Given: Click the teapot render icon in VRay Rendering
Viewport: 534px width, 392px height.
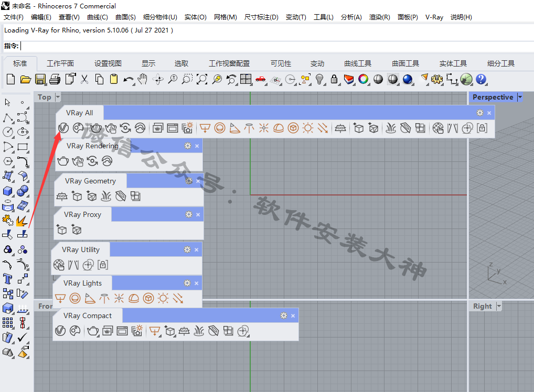Looking at the screenshot, I should 62,161.
